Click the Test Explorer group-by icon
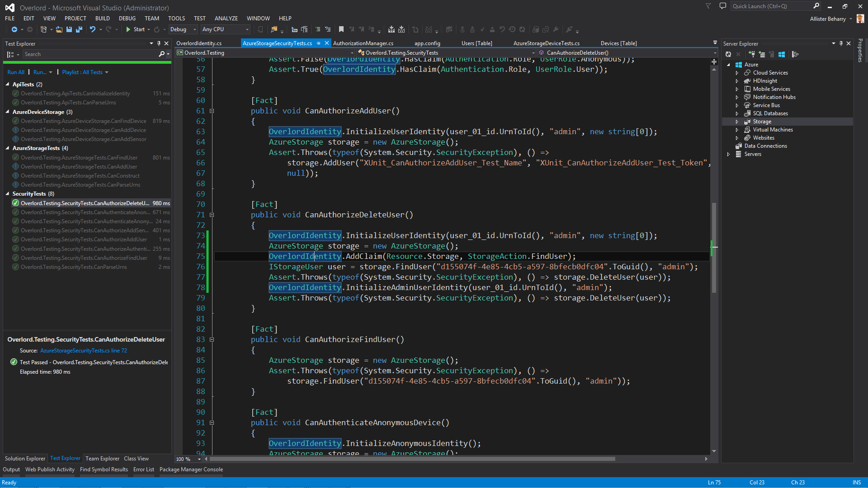 (x=10, y=54)
